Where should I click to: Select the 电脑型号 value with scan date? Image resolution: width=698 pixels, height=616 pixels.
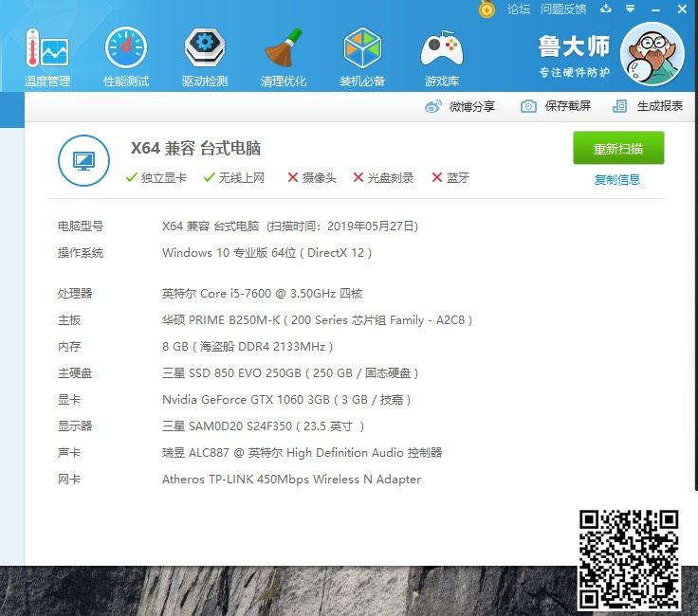click(x=290, y=226)
